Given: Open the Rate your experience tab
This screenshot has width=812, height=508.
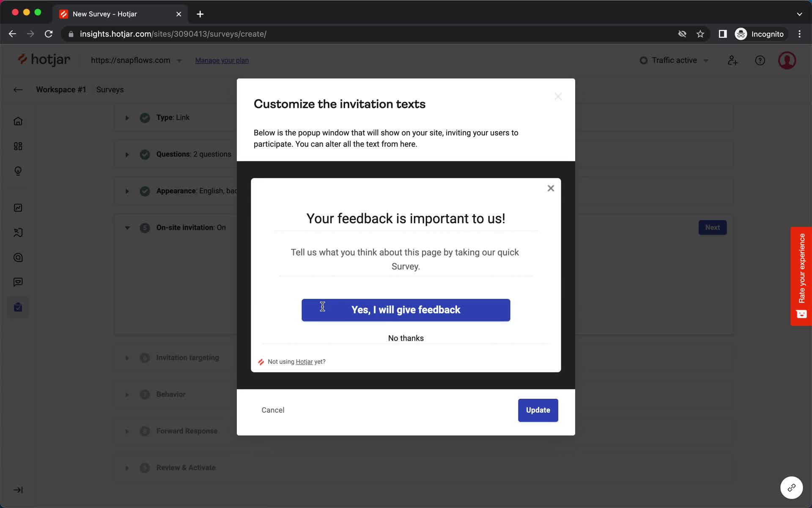Looking at the screenshot, I should 801,276.
